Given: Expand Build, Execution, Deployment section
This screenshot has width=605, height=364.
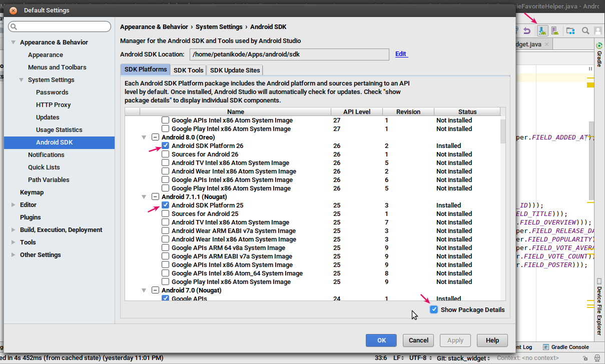Looking at the screenshot, I should (14, 230).
